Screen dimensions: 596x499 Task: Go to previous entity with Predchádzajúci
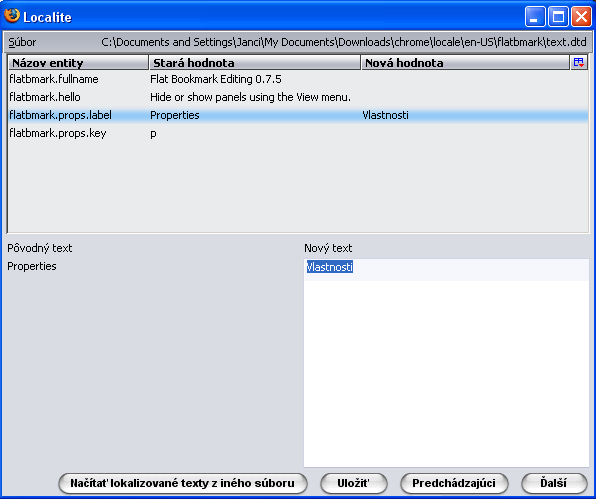(x=454, y=483)
